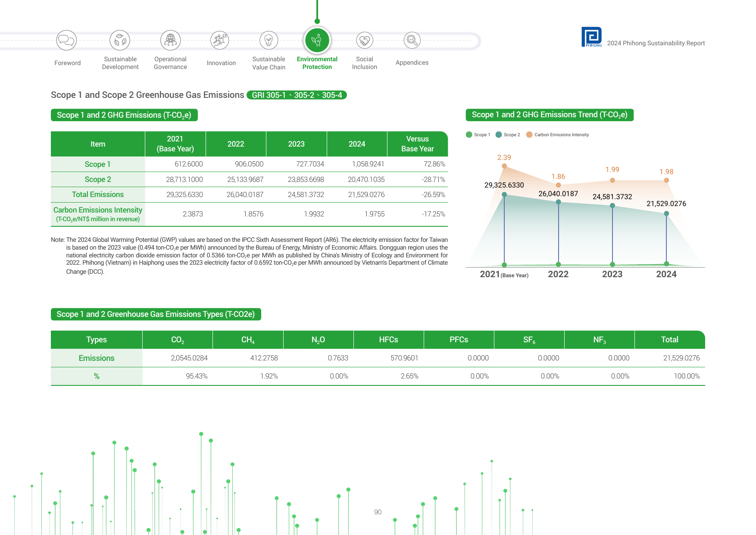Go to the Foreword section label
The image size is (756, 535).
(x=68, y=63)
